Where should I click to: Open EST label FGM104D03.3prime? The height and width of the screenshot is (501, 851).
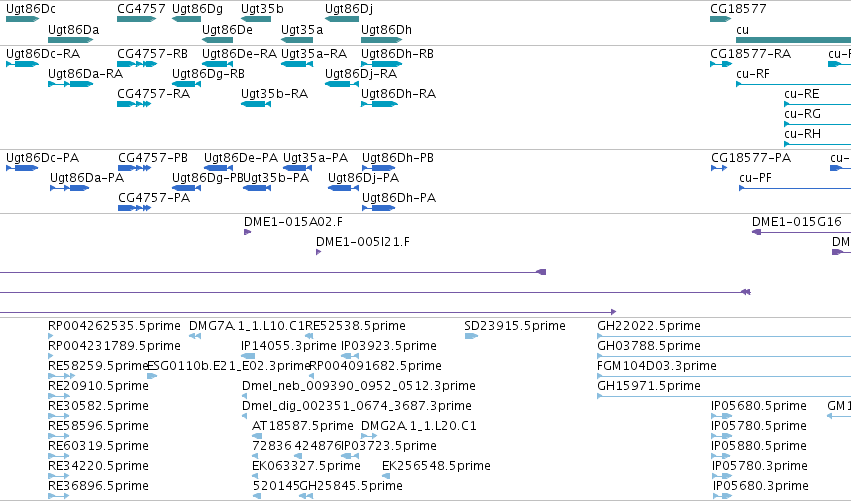[x=657, y=366]
